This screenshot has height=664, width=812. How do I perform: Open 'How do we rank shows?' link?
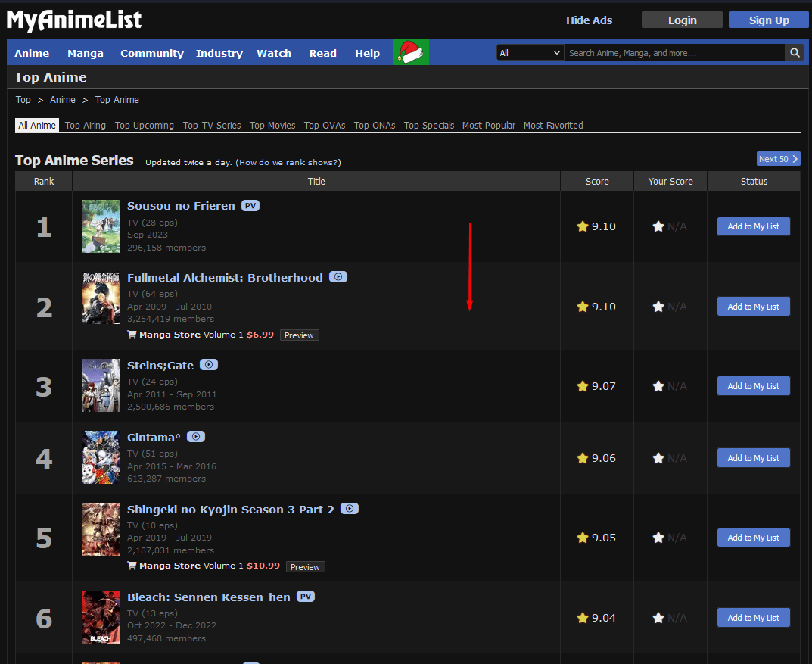pos(288,163)
